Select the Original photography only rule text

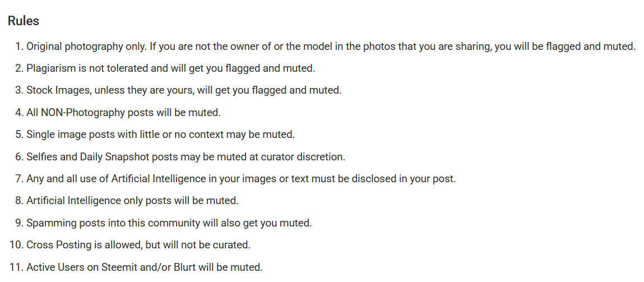(x=331, y=47)
